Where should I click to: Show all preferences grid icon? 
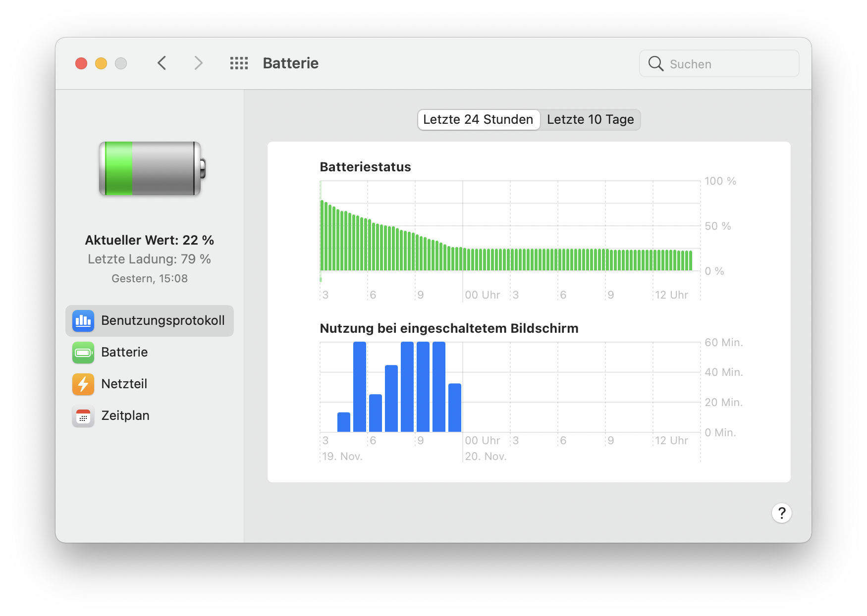tap(239, 63)
